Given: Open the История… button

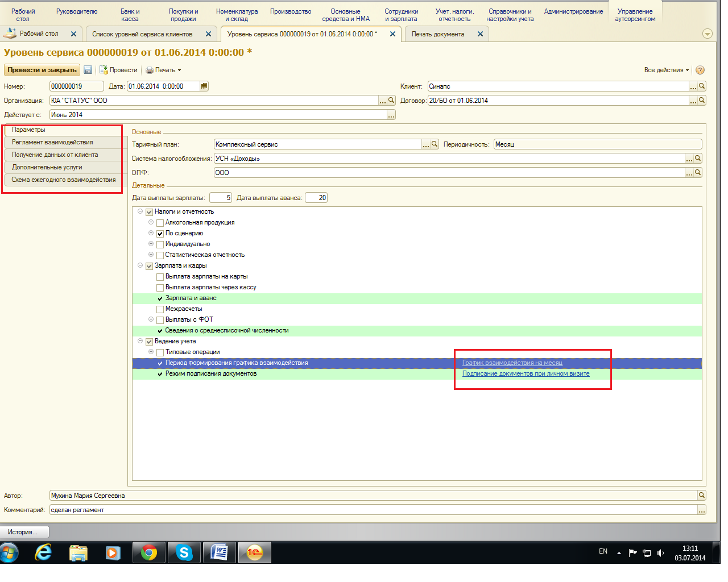Looking at the screenshot, I should (x=24, y=532).
